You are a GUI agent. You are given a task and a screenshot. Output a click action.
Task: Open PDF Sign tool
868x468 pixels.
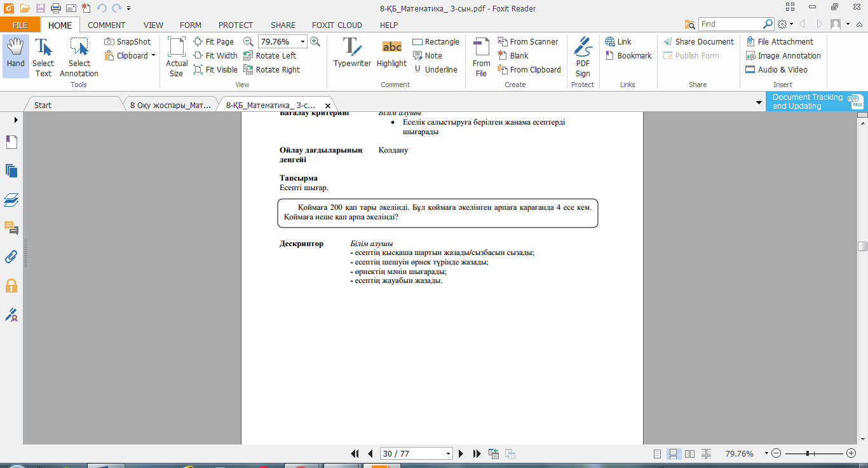point(583,56)
